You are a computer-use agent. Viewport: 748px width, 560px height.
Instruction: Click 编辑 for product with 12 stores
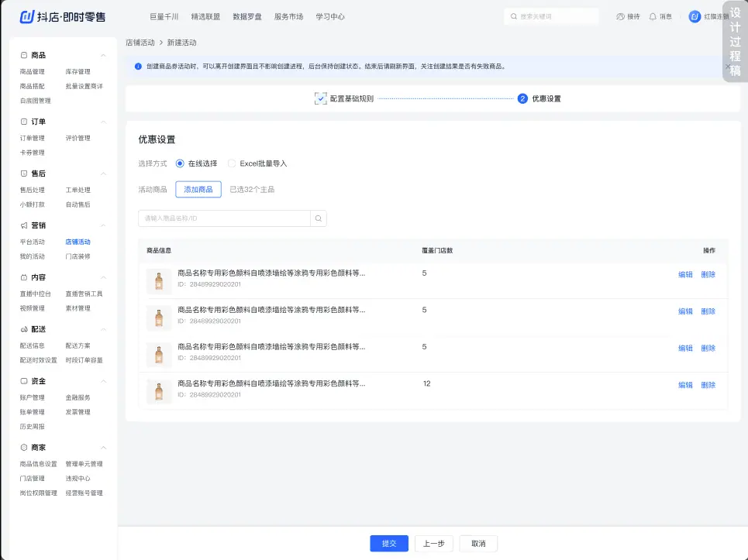685,385
